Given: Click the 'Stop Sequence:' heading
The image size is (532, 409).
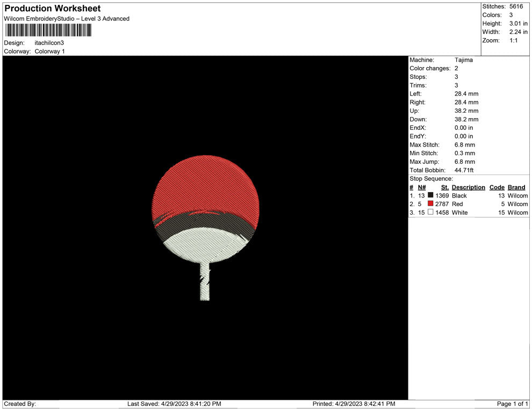Looking at the screenshot, I should click(x=431, y=179).
